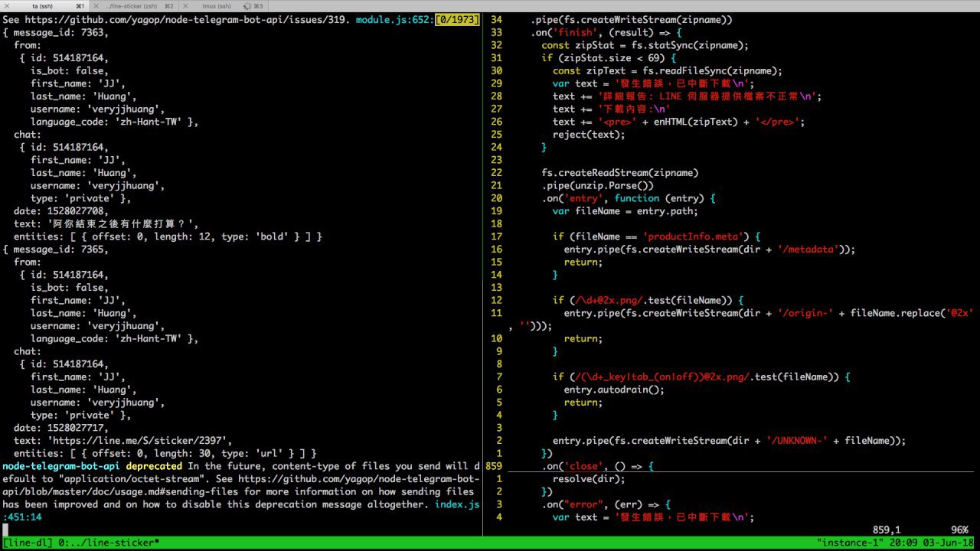Switch to the 'ta (ssh)' tab
The image size is (980, 551).
click(x=41, y=6)
